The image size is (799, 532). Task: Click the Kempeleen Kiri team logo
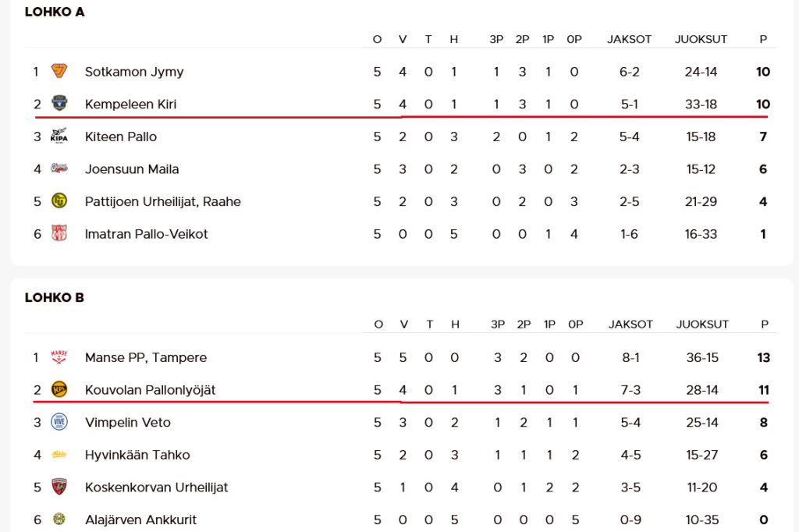(x=59, y=104)
